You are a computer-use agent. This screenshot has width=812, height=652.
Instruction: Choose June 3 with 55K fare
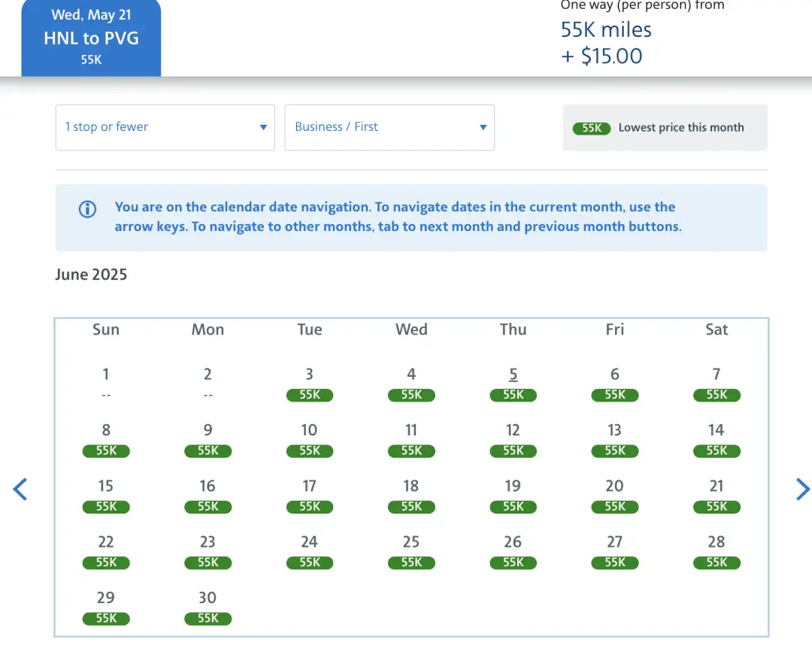309,383
